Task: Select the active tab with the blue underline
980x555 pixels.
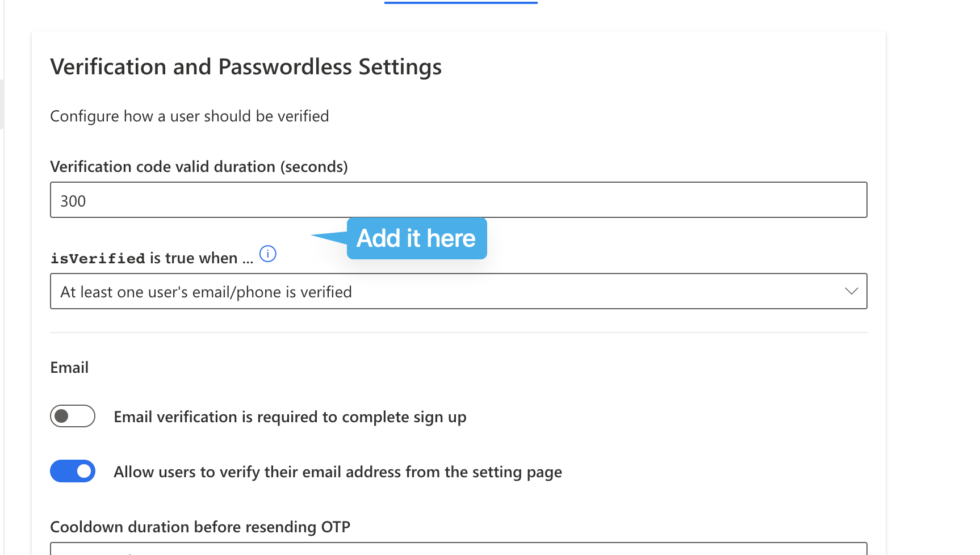Action: pos(461,2)
